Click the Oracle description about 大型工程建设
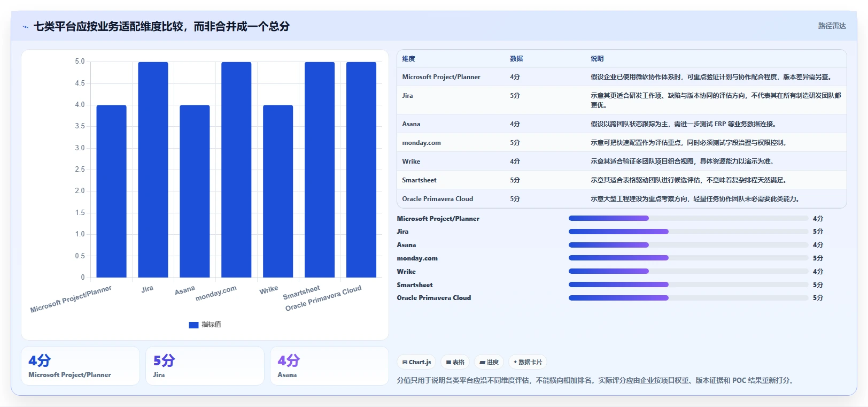868x407 pixels. [x=695, y=199]
